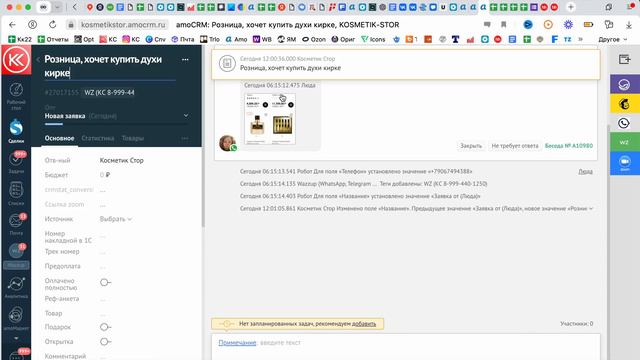
Task: Click Люда link in log entry
Action: click(585, 171)
